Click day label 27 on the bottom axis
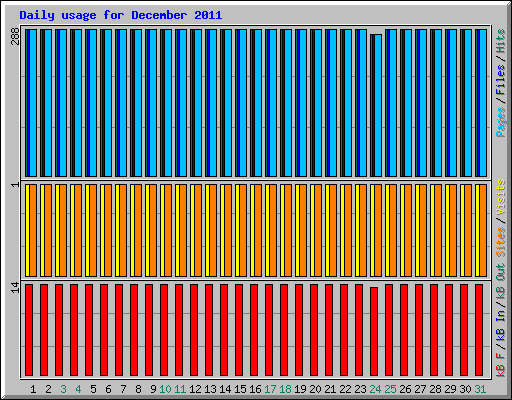The height and width of the screenshot is (400, 512). click(420, 389)
